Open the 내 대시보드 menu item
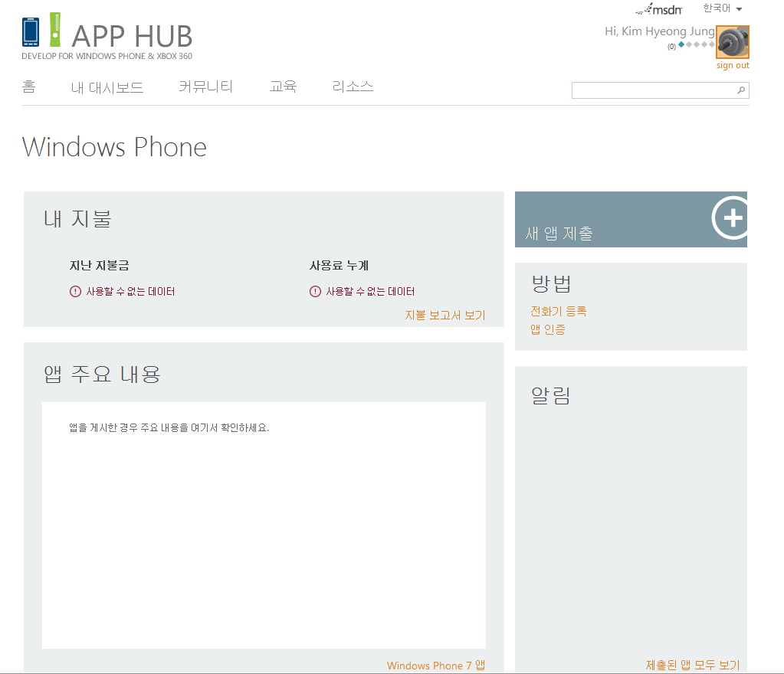784x674 pixels. click(x=107, y=87)
